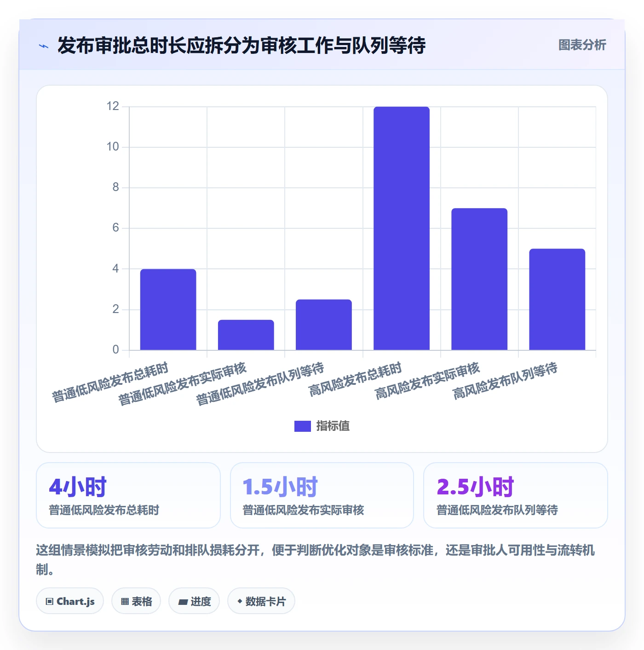Click the bar icon in the 进度 chip

point(183,602)
